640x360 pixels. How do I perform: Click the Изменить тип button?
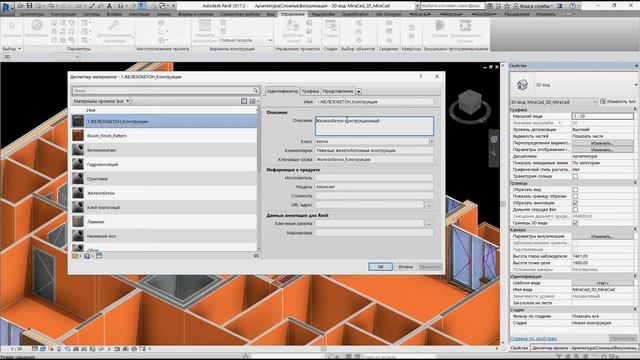618,102
